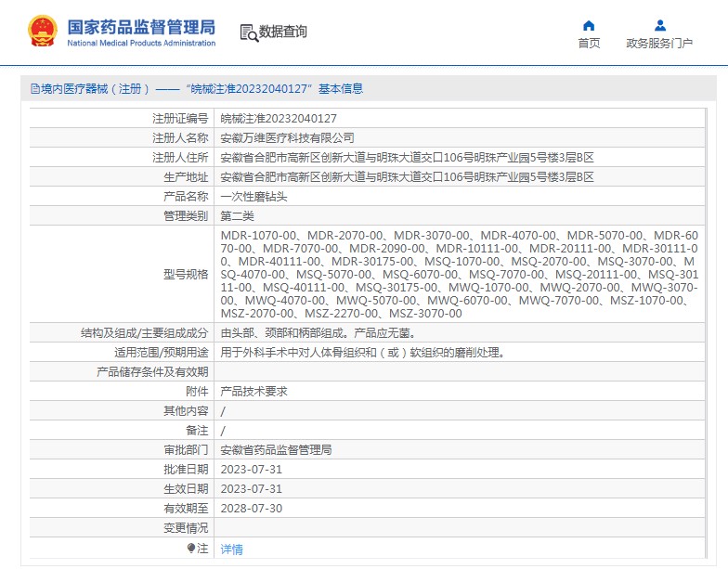Open 政务服务门户 user portal icon
This screenshot has width=728, height=569.
tap(659, 25)
